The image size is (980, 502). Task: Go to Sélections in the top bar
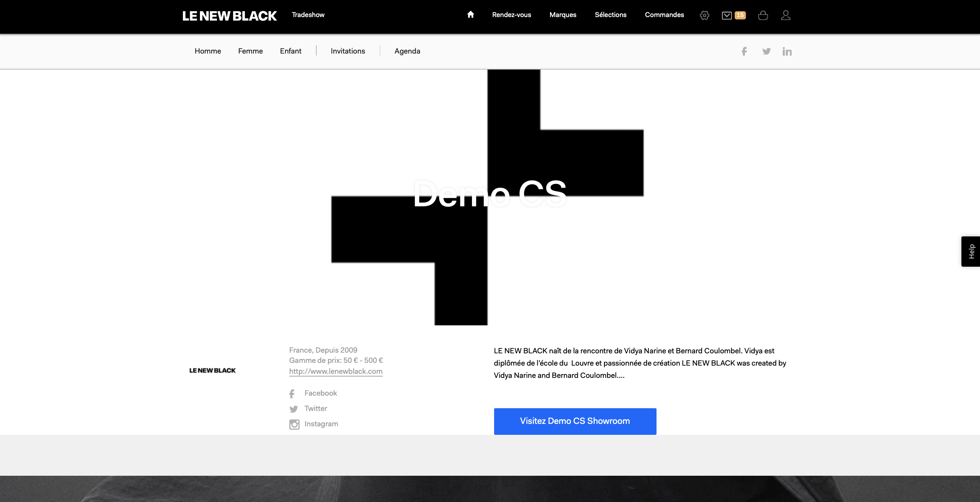pos(610,15)
